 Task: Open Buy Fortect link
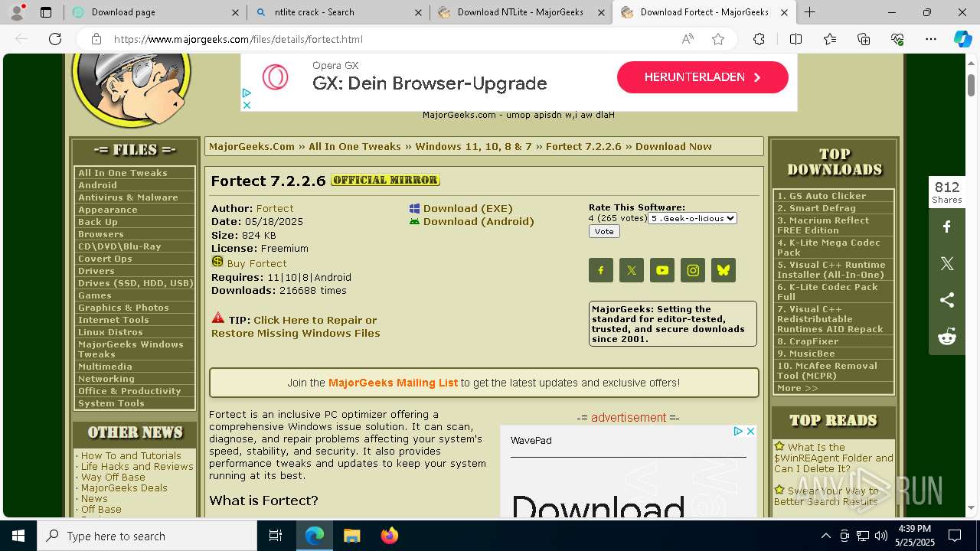pos(256,263)
